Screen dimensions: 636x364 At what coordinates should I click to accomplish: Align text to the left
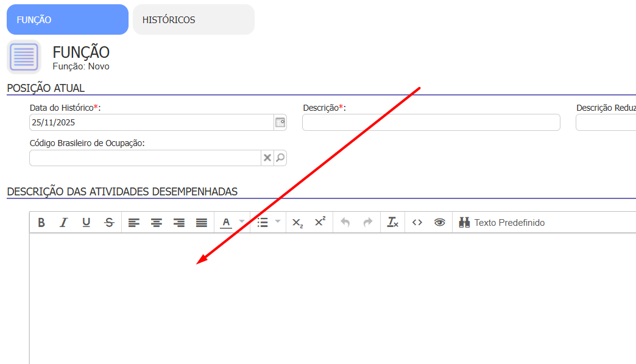[134, 223]
